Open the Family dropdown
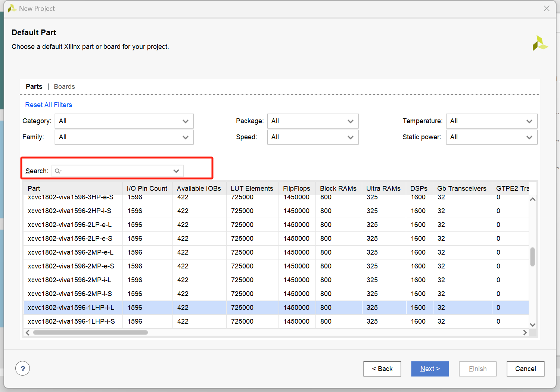Screen dimensions: 560x392 (124, 137)
